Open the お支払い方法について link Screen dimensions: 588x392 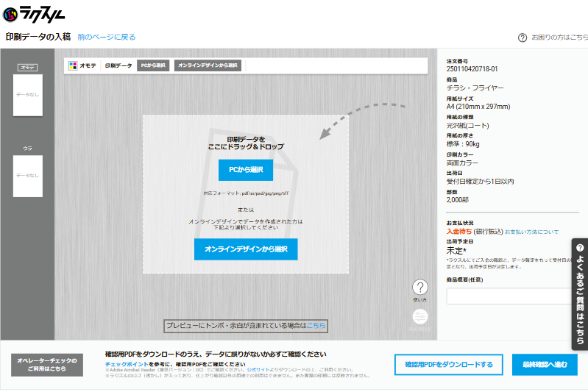click(531, 232)
